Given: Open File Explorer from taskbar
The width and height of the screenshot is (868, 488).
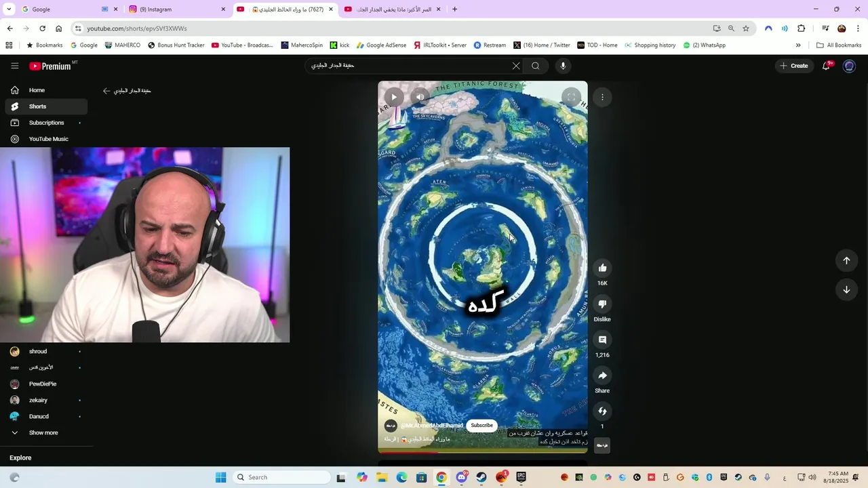Looking at the screenshot, I should (x=382, y=477).
